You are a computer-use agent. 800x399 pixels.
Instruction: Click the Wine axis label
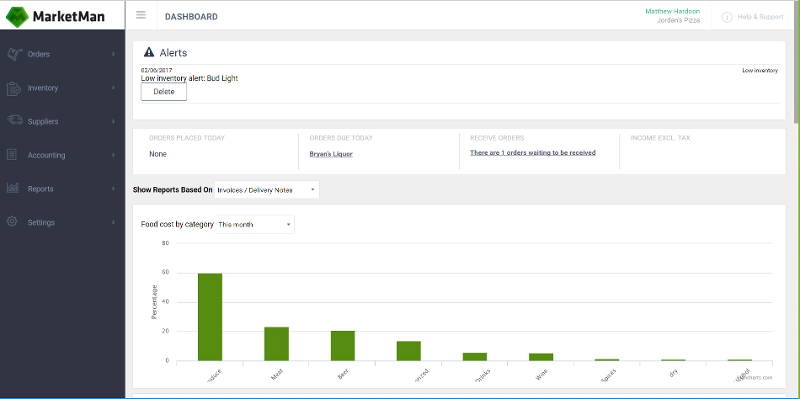coord(541,375)
